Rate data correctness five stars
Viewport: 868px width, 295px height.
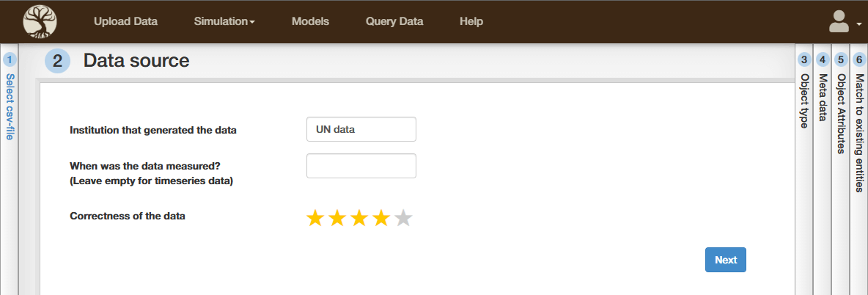tap(403, 218)
